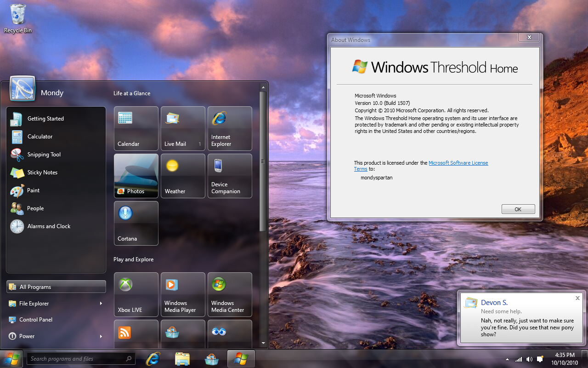Open the Action Center notification tray icon

(x=540, y=359)
